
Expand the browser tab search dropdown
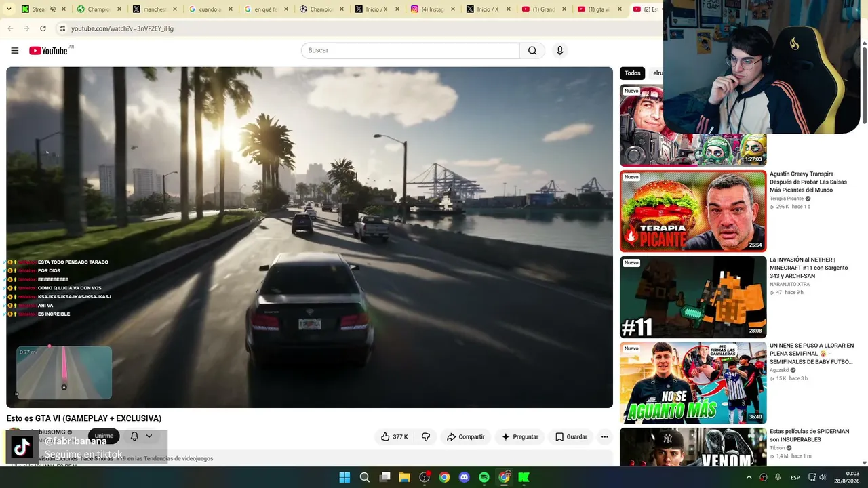[x=7, y=9]
